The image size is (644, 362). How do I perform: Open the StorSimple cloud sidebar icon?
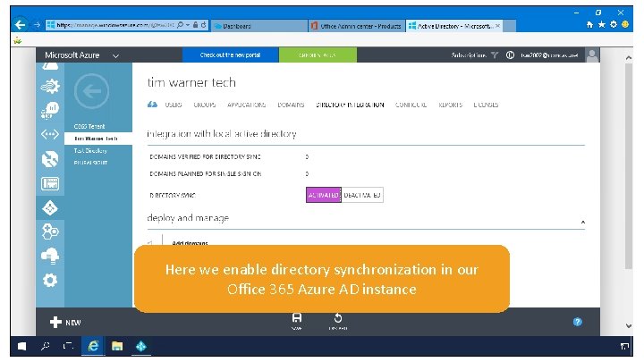(x=50, y=257)
